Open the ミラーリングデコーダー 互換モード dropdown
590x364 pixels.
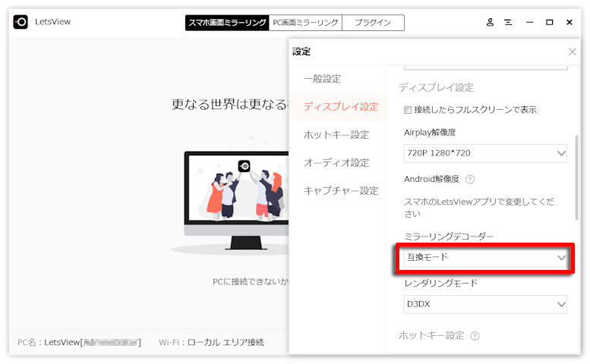point(485,258)
